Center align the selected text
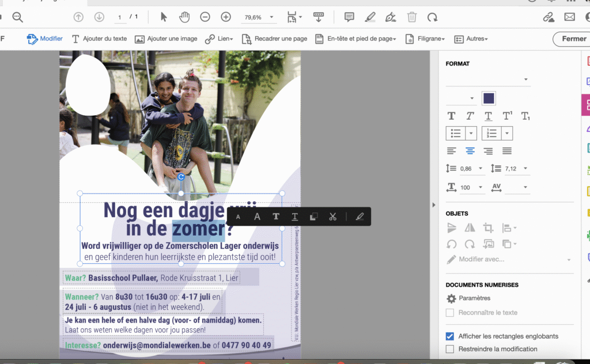The image size is (590, 364). [470, 151]
